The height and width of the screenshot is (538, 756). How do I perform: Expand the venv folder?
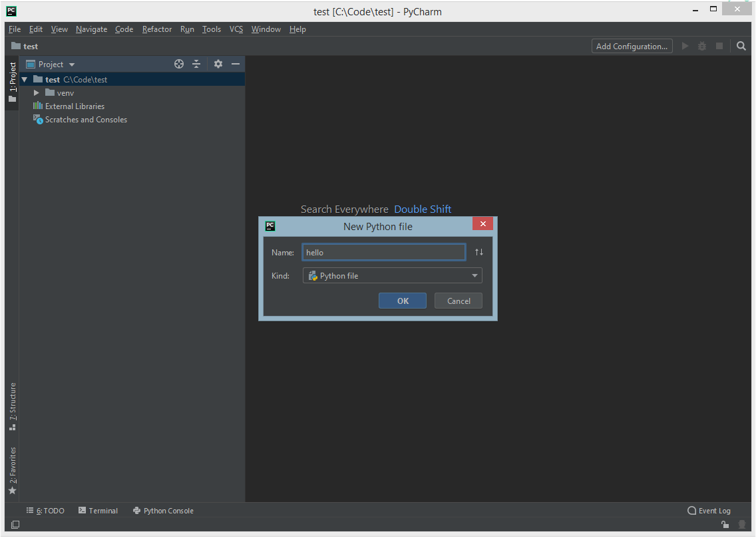(37, 92)
